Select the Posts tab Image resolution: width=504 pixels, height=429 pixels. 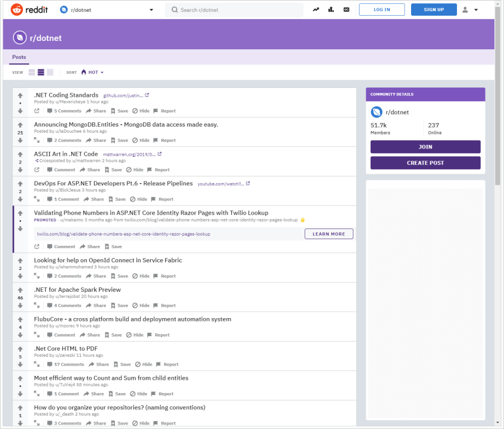(19, 57)
